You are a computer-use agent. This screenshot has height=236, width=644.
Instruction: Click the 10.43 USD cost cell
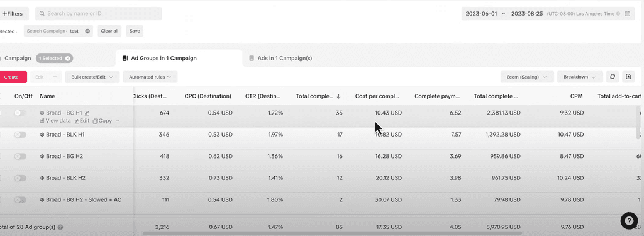pos(387,113)
